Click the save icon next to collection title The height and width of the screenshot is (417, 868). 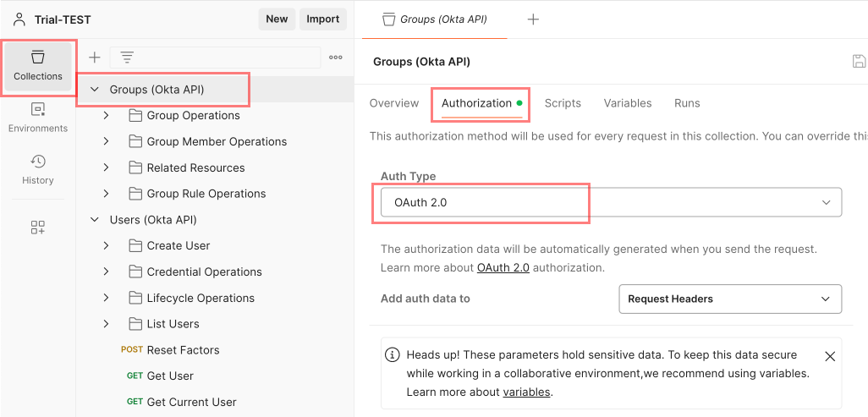[859, 61]
